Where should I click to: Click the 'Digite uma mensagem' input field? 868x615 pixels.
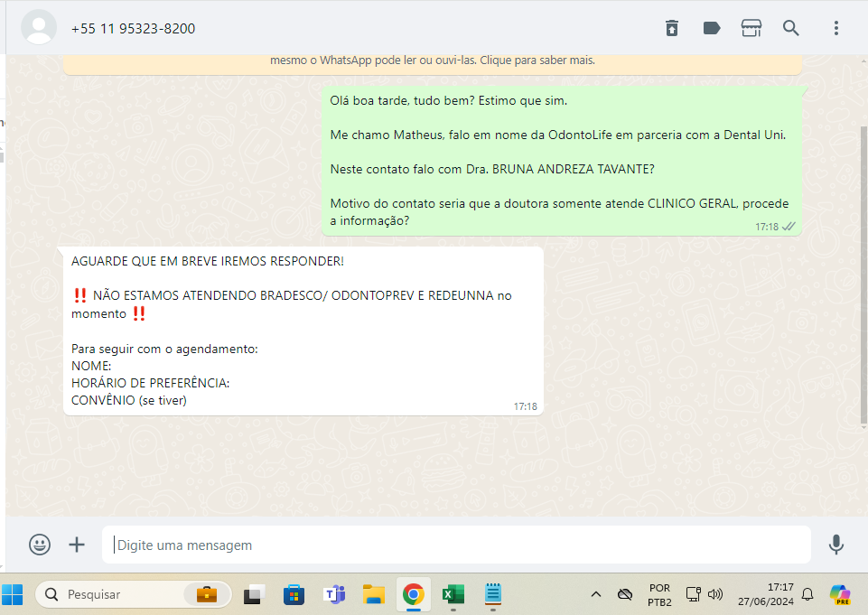pos(456,545)
